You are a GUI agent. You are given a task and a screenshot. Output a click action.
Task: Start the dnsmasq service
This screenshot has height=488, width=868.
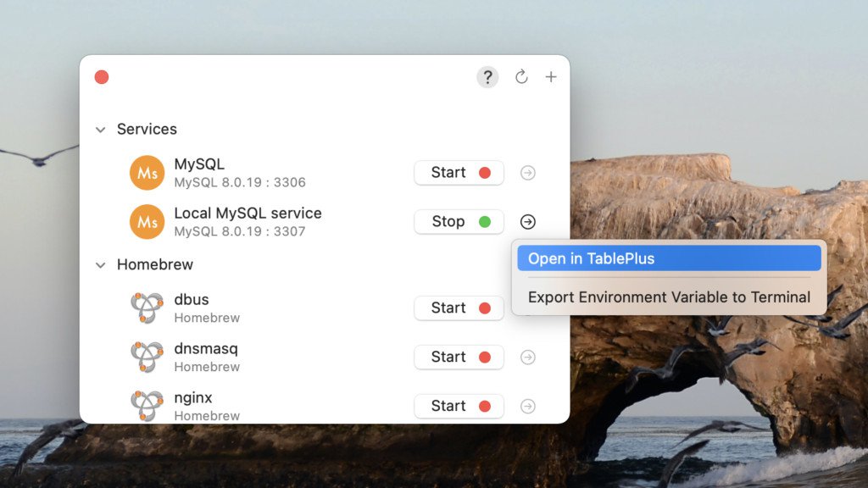[459, 358]
